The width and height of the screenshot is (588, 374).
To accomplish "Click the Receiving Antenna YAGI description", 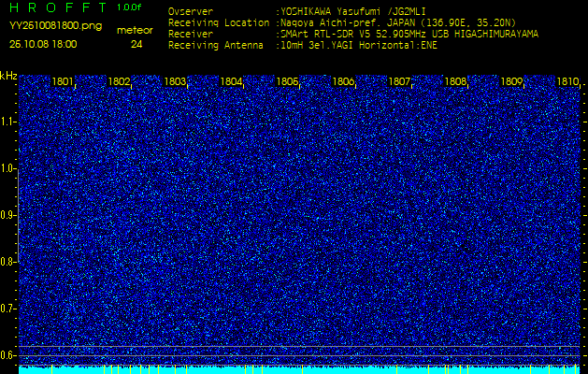I will 358,46.
